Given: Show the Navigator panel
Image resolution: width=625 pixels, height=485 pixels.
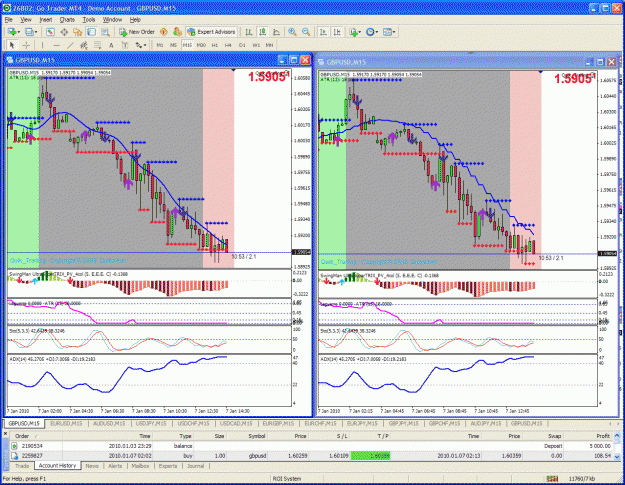Looking at the screenshot, I should (x=78, y=32).
